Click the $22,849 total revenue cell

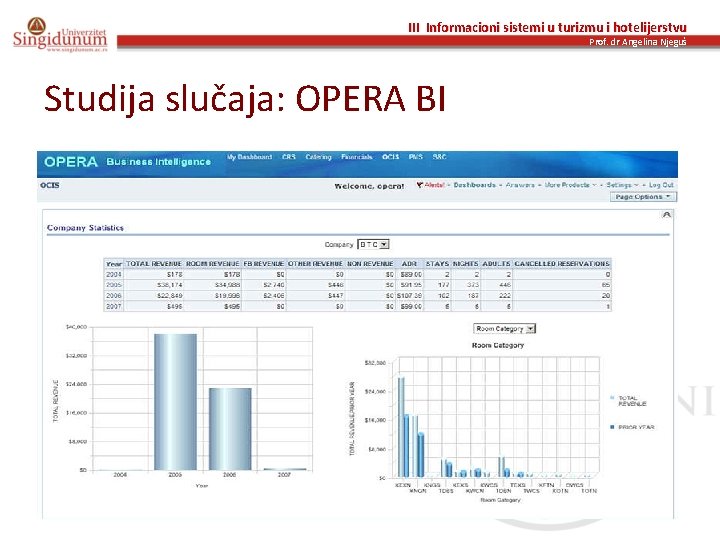(154, 296)
